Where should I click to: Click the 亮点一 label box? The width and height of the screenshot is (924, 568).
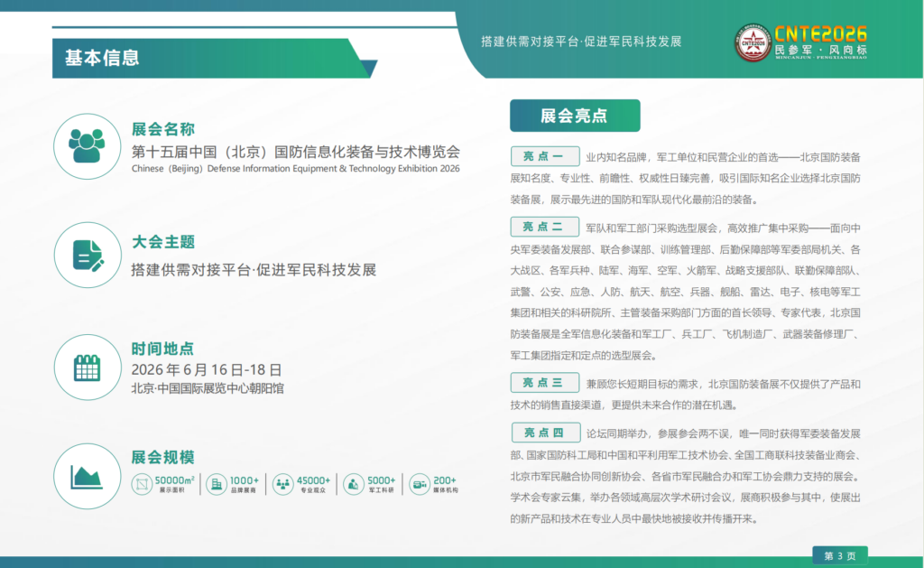coord(542,155)
